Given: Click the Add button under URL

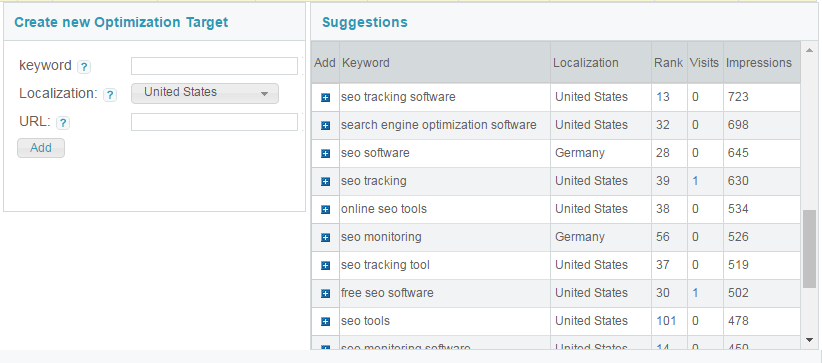Looking at the screenshot, I should pos(41,148).
